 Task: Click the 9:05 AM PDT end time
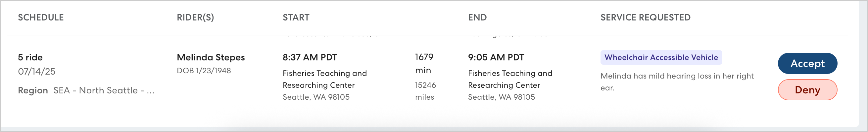496,57
